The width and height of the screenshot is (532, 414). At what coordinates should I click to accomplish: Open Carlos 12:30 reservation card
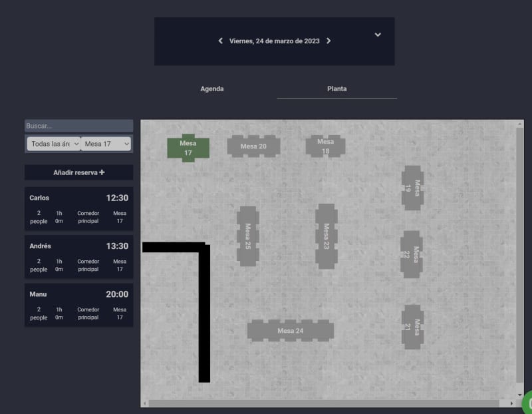click(x=78, y=208)
